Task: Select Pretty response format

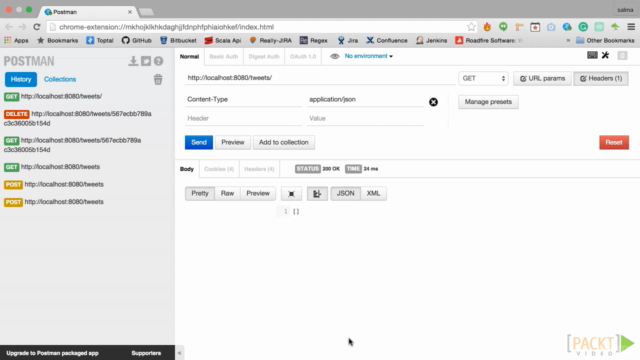Action: (x=200, y=193)
